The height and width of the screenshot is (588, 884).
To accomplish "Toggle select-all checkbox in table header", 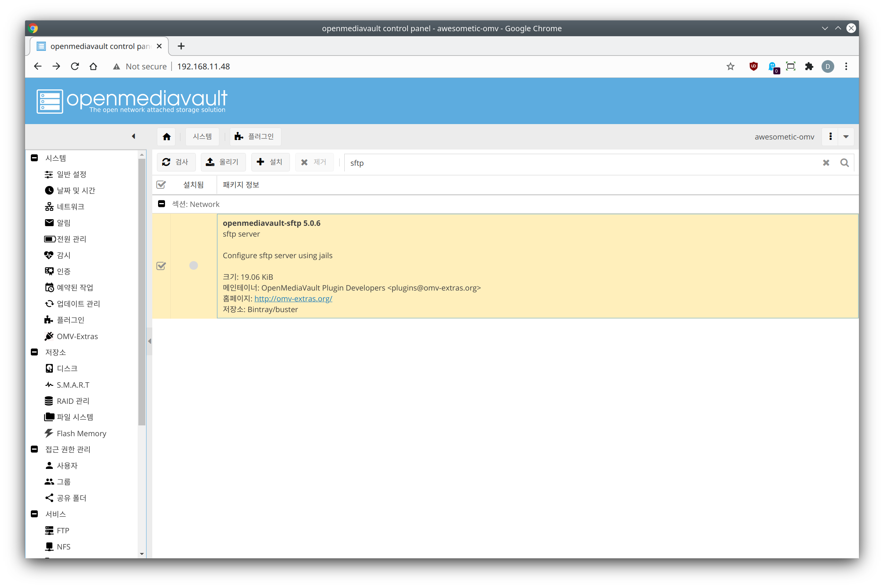I will pyautogui.click(x=161, y=185).
